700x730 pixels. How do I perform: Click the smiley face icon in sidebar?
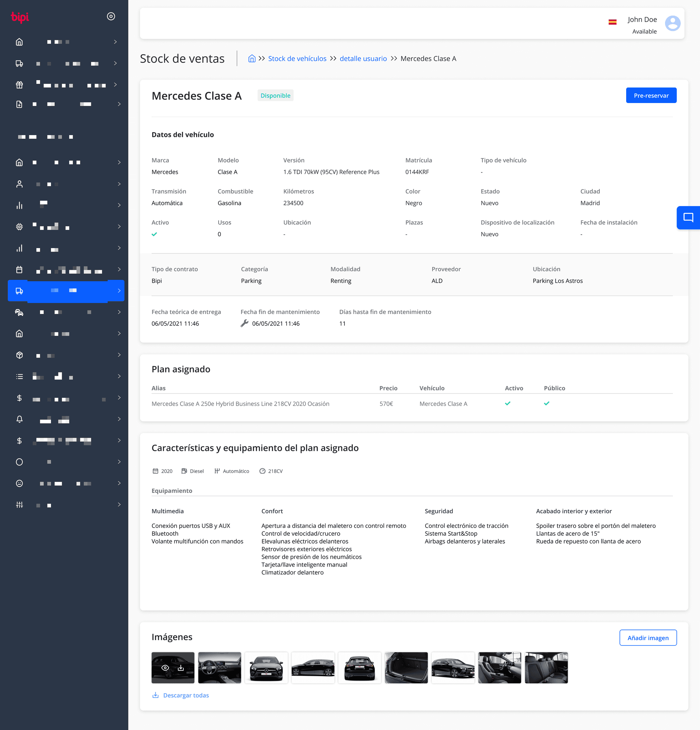click(19, 483)
